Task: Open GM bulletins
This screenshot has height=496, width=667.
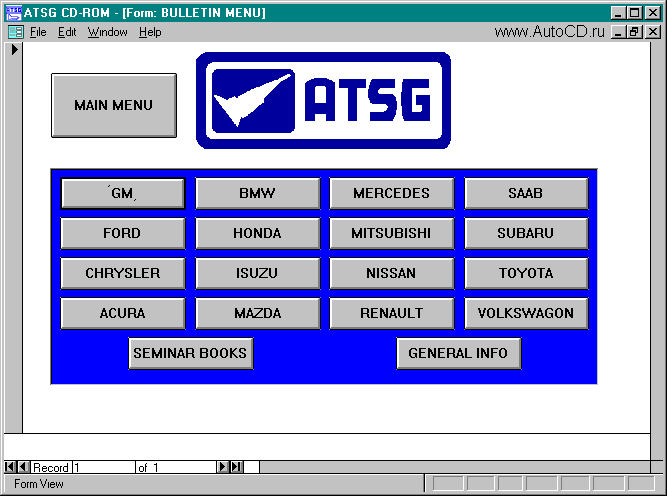Action: click(123, 194)
